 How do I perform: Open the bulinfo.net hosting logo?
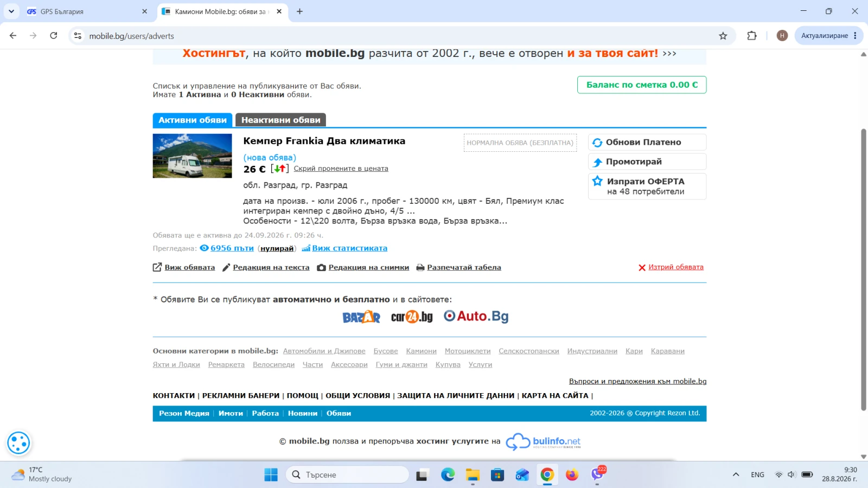pyautogui.click(x=543, y=441)
